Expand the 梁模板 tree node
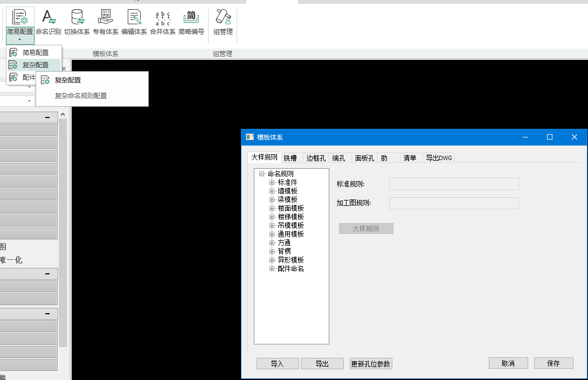Viewport: 588px width, 380px height. click(272, 199)
